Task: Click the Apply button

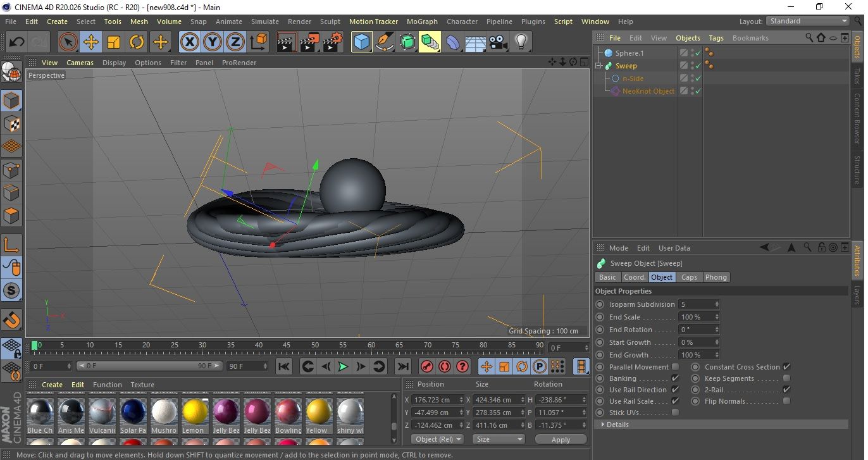Action: click(561, 439)
